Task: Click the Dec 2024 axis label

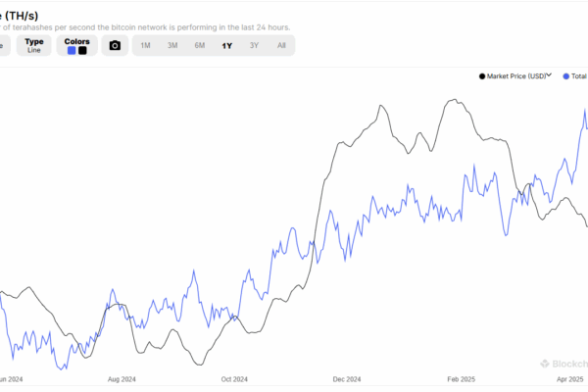Action: (347, 379)
